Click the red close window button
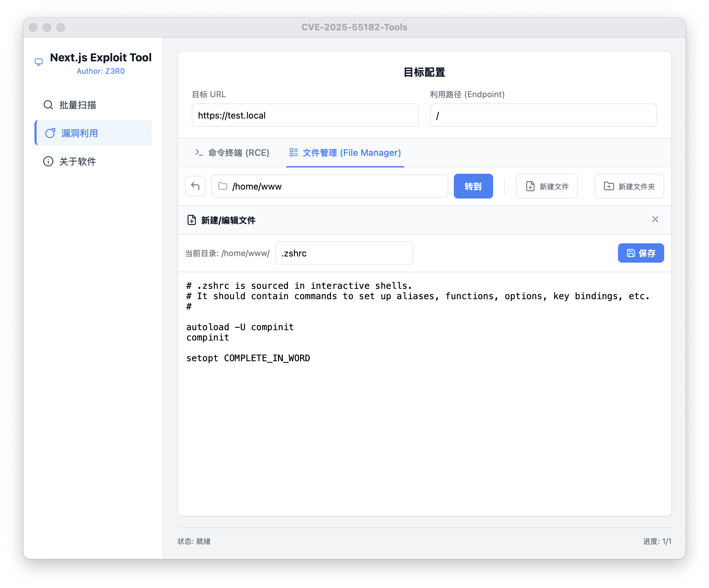 point(33,27)
